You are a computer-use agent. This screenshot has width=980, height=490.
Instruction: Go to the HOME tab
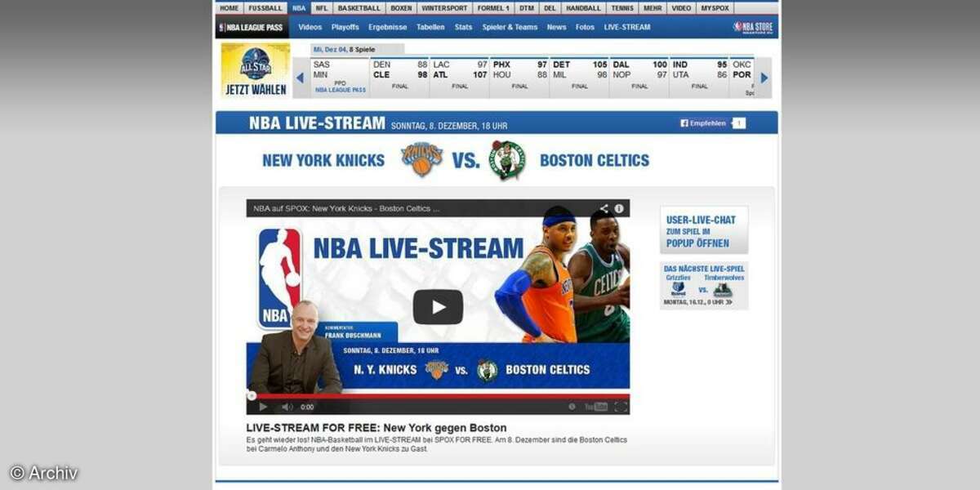(229, 8)
